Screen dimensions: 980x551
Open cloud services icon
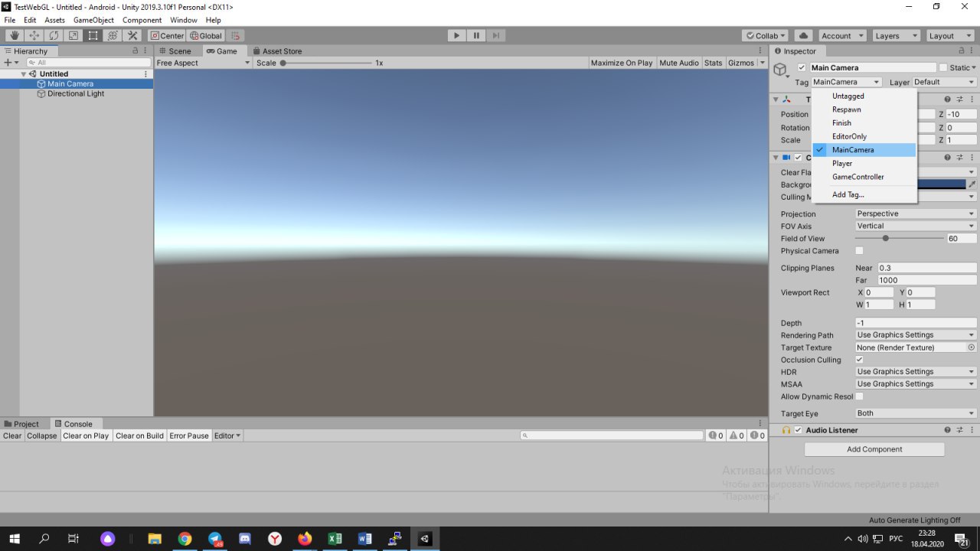[802, 35]
